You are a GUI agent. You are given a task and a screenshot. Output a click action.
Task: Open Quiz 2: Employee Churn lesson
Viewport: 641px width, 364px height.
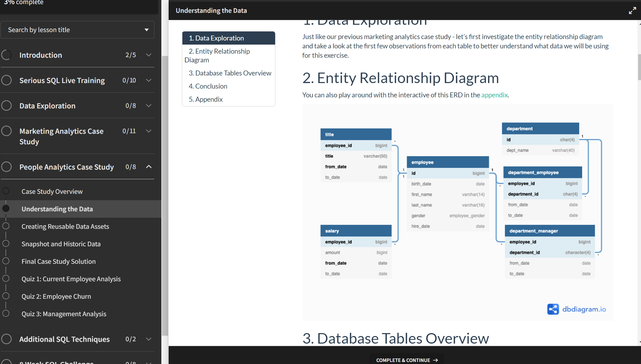coord(56,296)
